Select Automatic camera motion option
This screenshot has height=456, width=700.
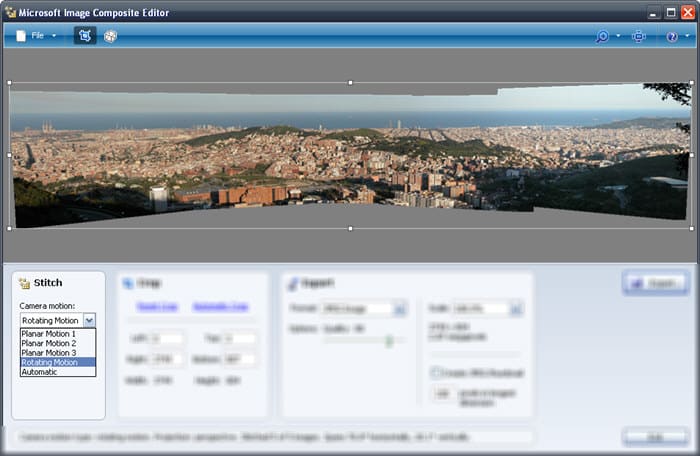(40, 372)
